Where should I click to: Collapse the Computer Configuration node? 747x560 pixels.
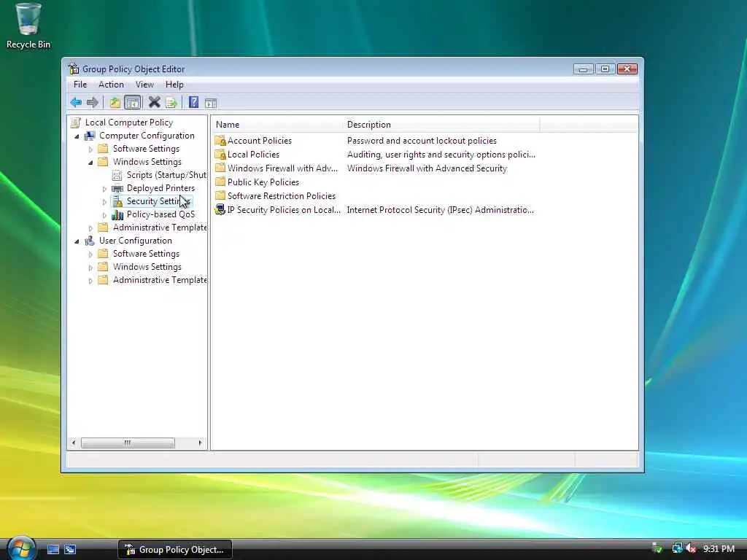point(77,136)
